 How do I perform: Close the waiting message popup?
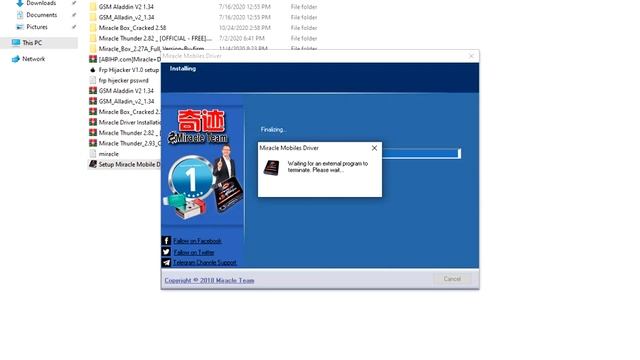point(374,148)
